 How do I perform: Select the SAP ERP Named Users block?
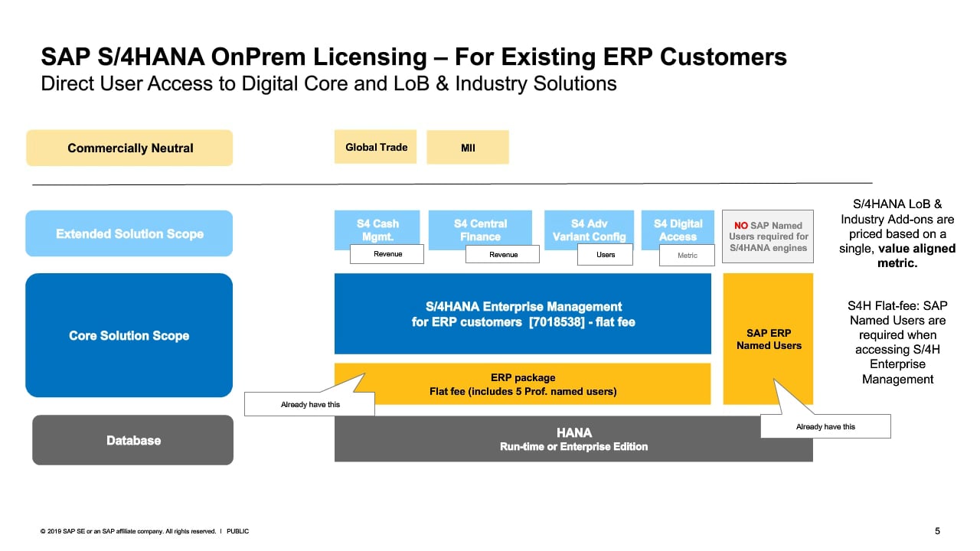[768, 339]
